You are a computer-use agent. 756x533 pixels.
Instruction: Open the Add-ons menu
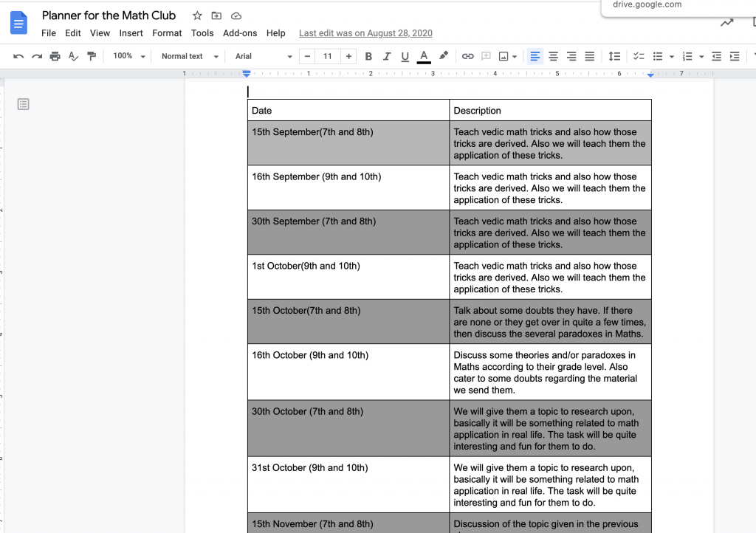pos(240,33)
